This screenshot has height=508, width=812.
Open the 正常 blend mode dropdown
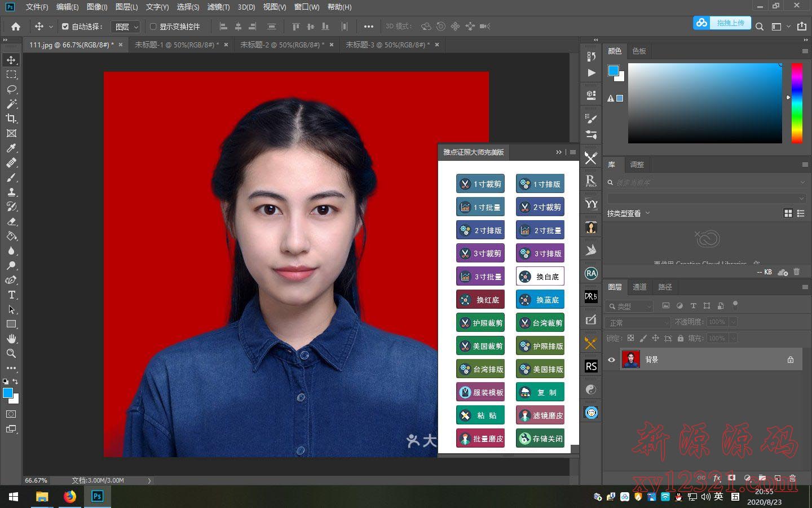point(638,322)
